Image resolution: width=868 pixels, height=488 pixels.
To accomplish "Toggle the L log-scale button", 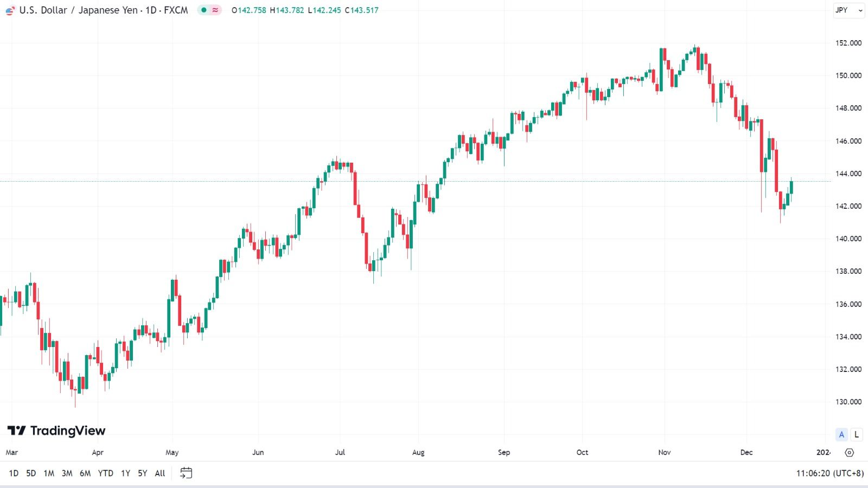I will pos(857,434).
